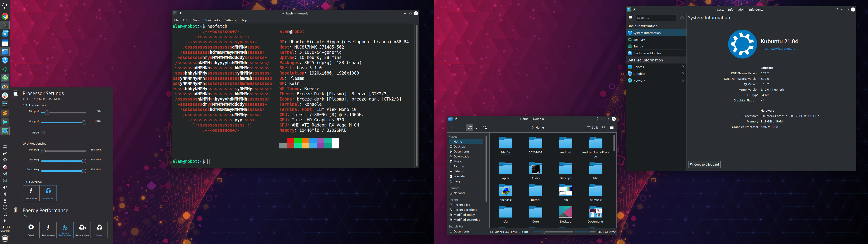Open File menu in Konsole
The height and width of the screenshot is (244, 868).
[x=176, y=20]
